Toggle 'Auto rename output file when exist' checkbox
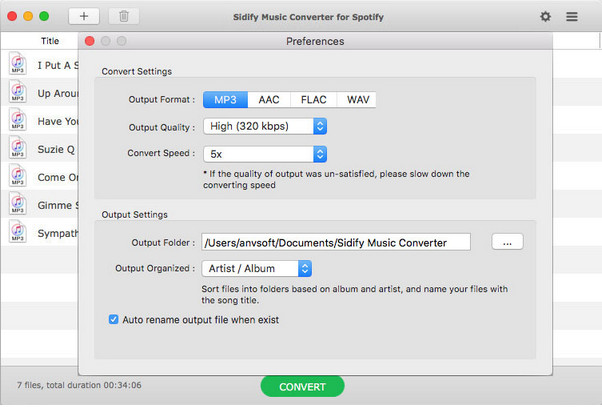The image size is (602, 407). pos(113,319)
